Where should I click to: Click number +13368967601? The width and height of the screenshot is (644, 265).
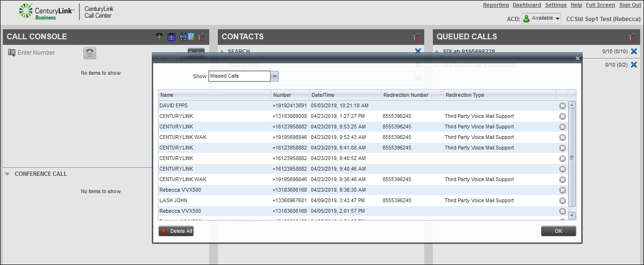pyautogui.click(x=290, y=200)
